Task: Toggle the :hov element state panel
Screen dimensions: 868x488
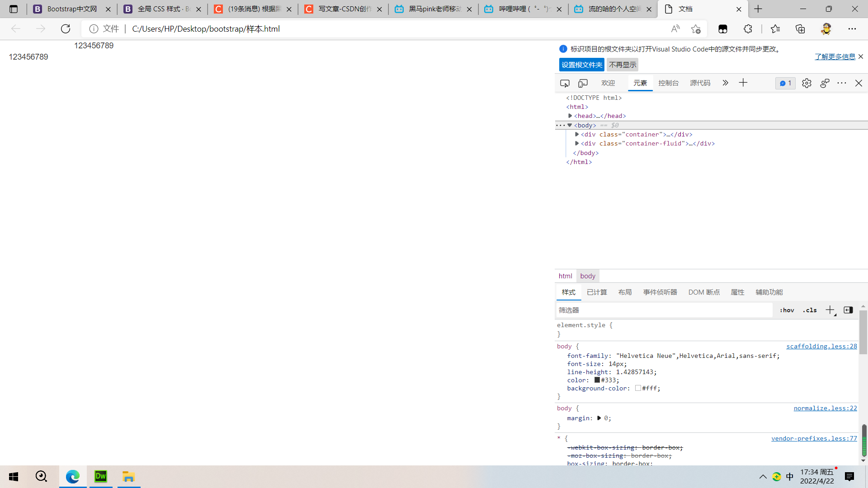Action: (x=787, y=310)
